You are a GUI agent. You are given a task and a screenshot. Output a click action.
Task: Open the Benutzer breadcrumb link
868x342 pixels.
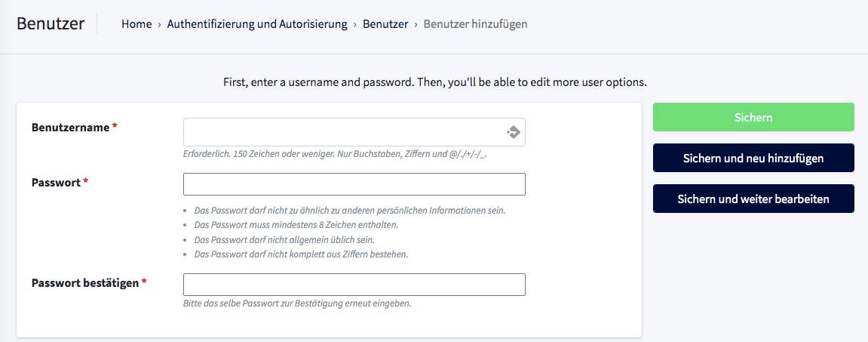coord(385,24)
